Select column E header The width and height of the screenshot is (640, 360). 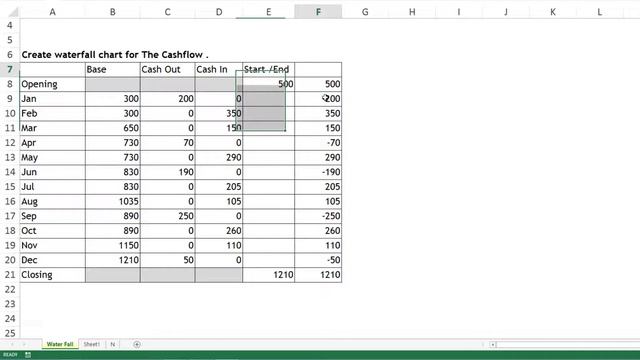(x=269, y=12)
